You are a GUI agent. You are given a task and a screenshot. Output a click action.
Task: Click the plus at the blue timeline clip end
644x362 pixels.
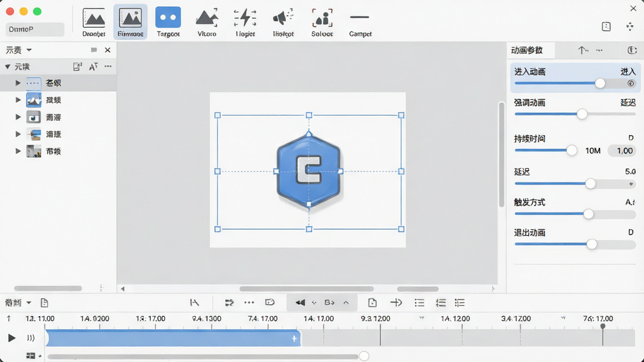pos(294,339)
